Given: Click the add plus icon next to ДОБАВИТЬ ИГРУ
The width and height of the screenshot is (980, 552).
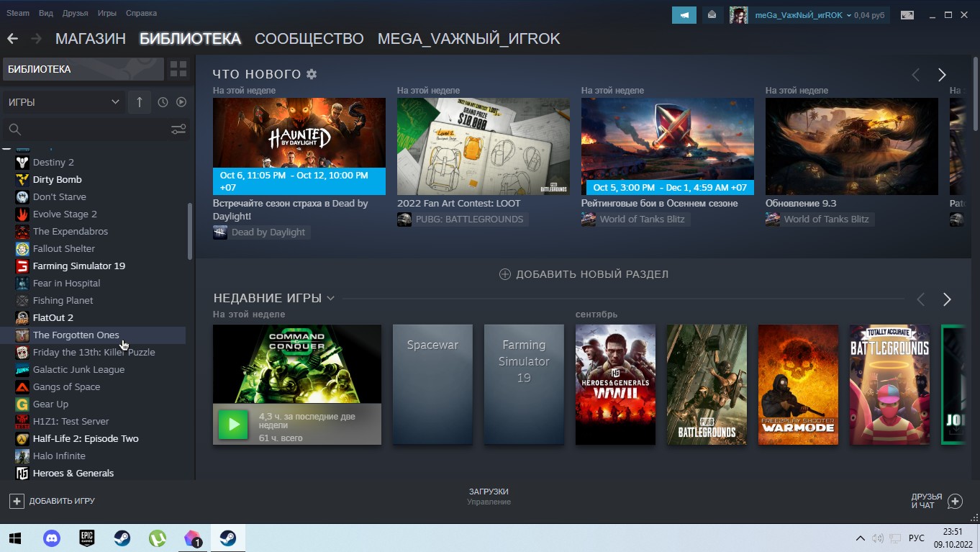Looking at the screenshot, I should [17, 501].
